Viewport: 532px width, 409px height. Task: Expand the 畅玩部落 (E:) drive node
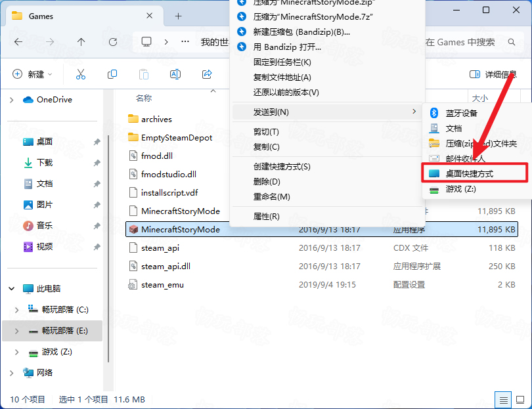coord(16,331)
